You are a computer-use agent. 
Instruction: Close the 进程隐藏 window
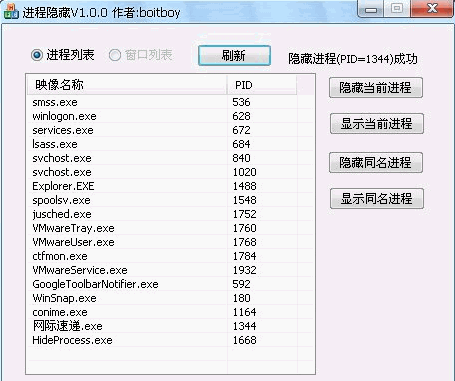[433, 9]
